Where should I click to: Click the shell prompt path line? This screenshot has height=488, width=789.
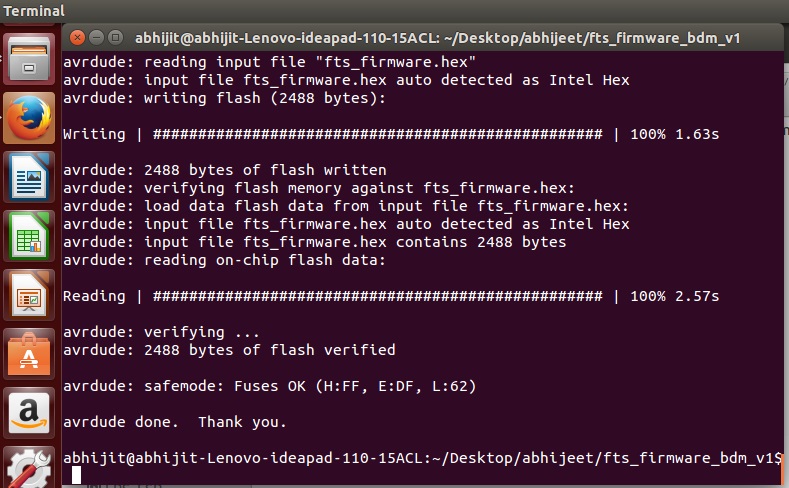(x=422, y=458)
